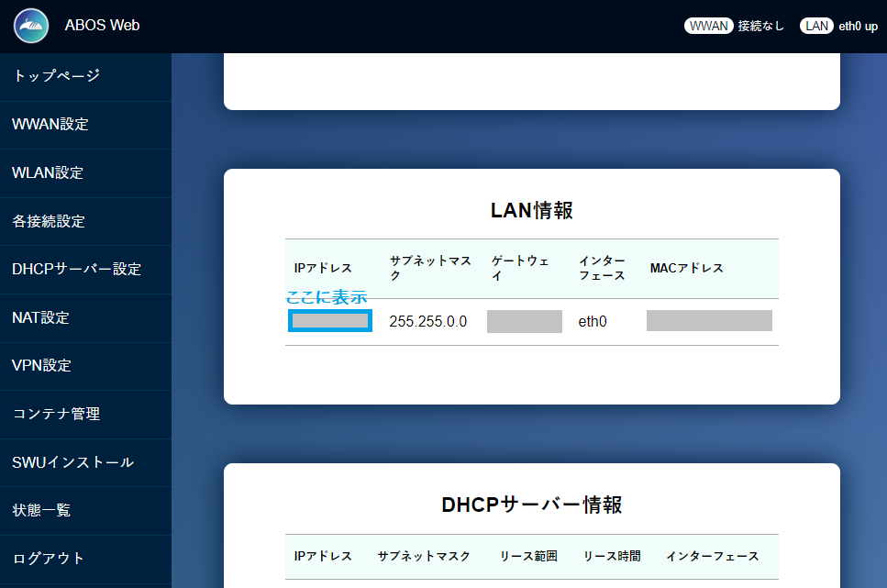Click the リース時間 column header
The width and height of the screenshot is (887, 588).
[x=612, y=556]
